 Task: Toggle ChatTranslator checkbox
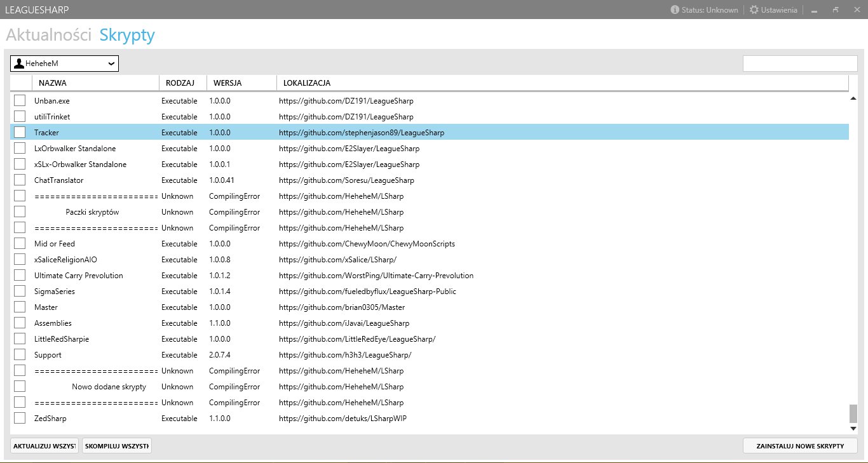[20, 180]
